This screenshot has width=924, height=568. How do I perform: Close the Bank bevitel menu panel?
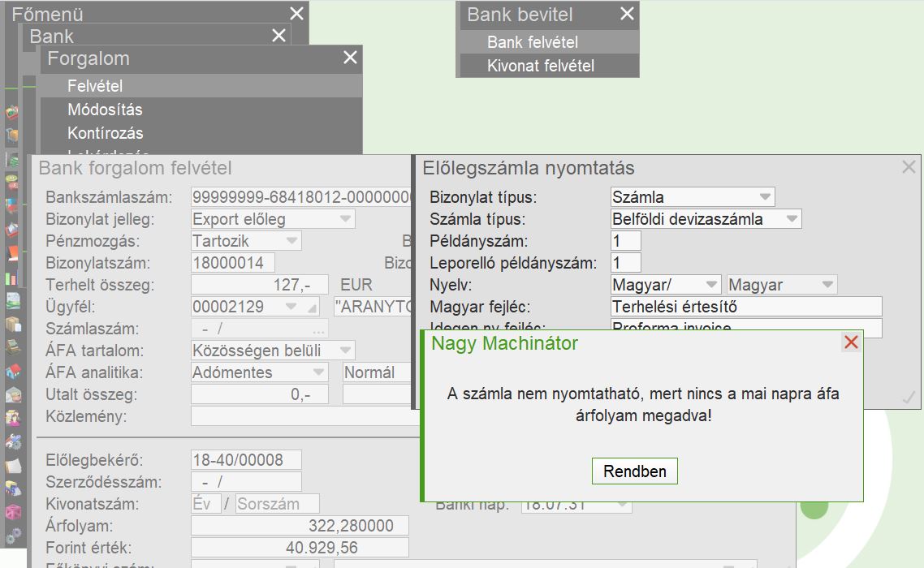pos(627,14)
